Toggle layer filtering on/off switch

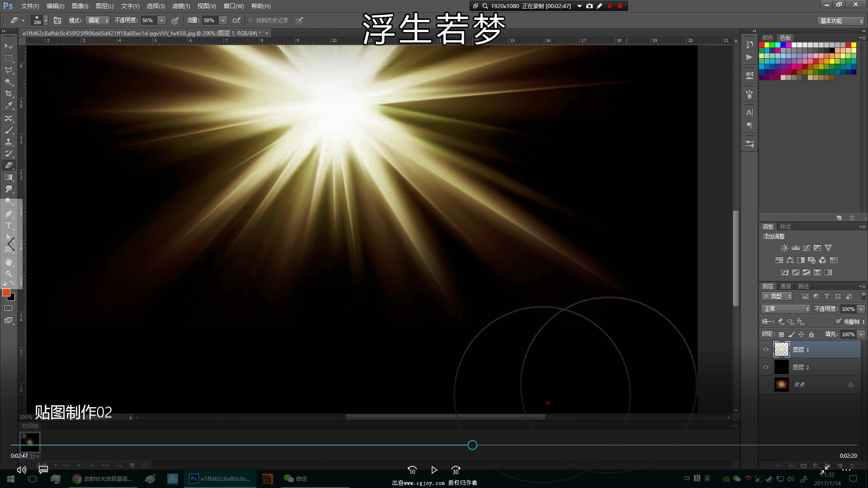pos(863,296)
